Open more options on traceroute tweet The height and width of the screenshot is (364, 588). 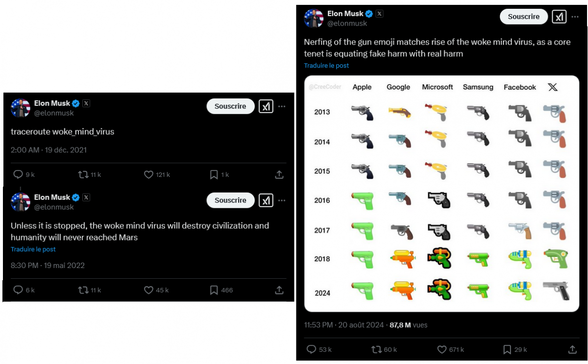click(282, 106)
